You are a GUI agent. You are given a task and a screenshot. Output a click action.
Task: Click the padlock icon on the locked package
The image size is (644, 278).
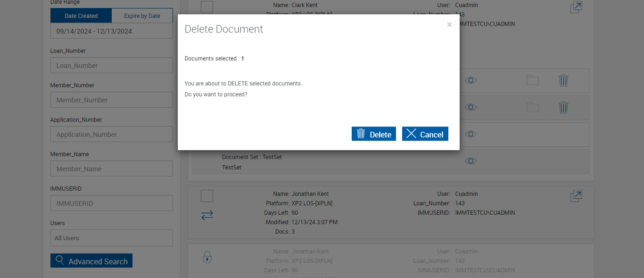tap(207, 257)
